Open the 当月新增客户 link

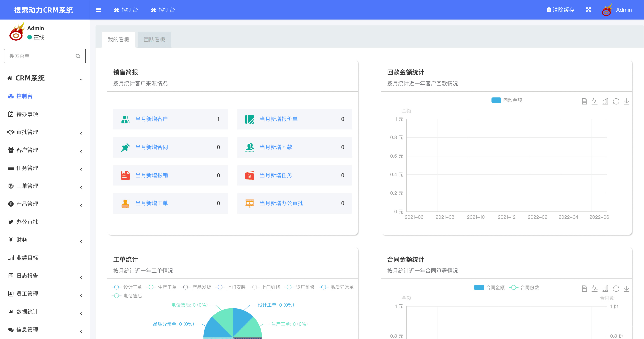(152, 119)
